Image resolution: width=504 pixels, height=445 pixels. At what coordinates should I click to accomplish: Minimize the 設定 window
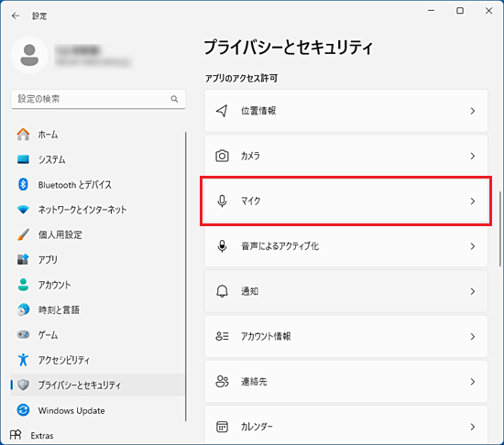coord(432,11)
